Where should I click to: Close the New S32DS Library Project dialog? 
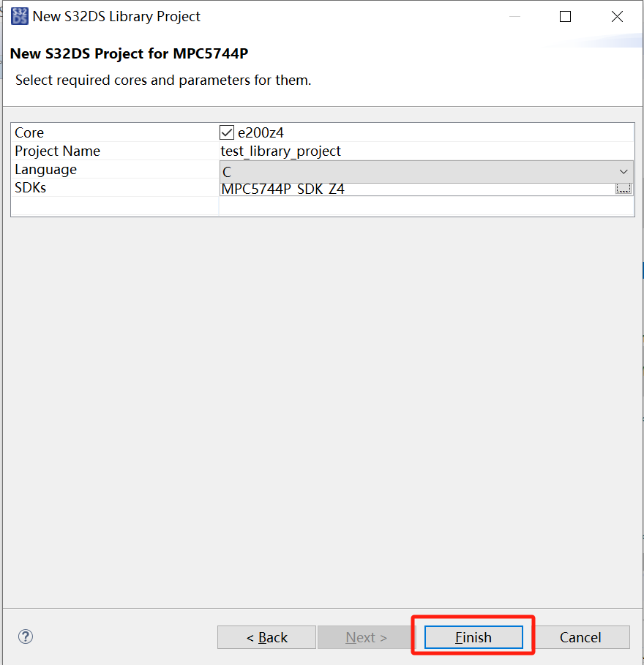tap(617, 17)
